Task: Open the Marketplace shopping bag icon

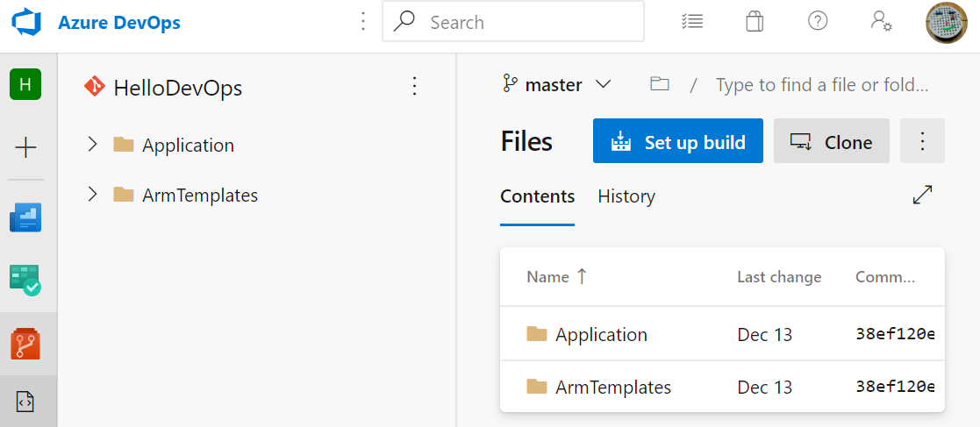Action: [x=755, y=22]
